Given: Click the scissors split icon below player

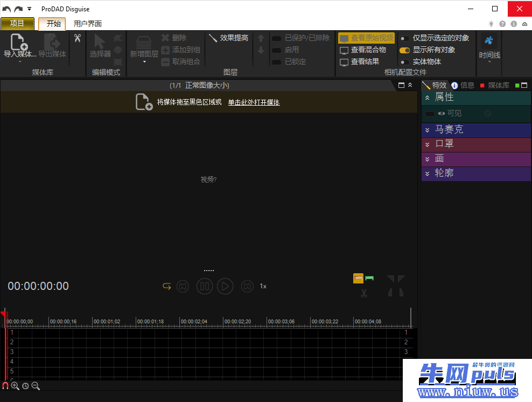Looking at the screenshot, I should tap(364, 293).
